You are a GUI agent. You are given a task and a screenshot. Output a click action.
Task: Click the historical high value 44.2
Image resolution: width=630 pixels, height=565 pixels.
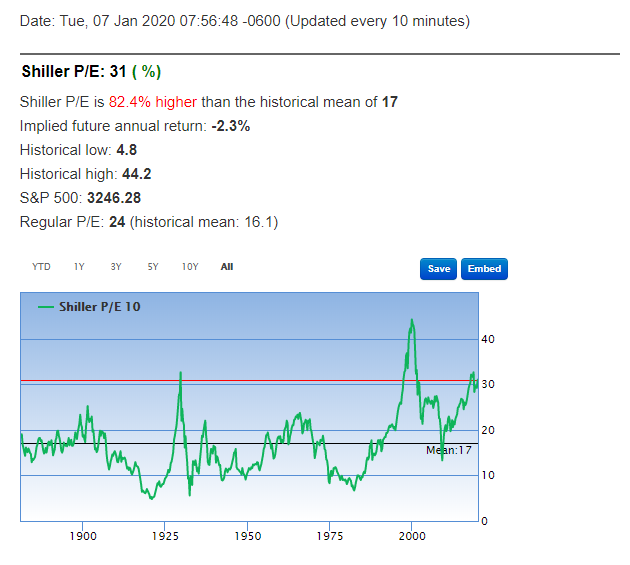(x=137, y=174)
